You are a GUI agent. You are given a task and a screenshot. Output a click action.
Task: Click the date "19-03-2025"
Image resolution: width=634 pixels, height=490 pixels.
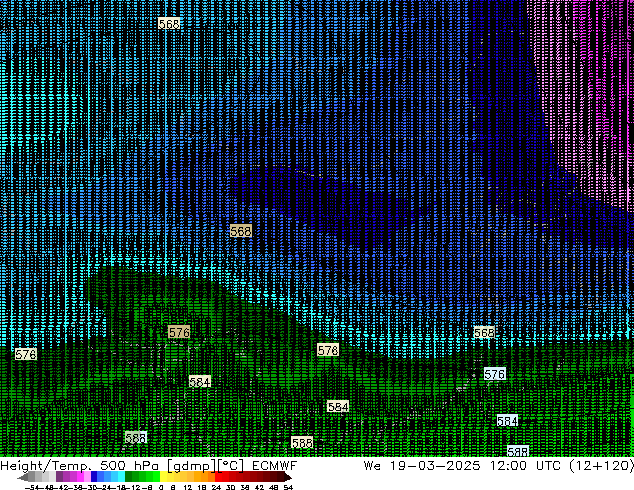point(435,465)
